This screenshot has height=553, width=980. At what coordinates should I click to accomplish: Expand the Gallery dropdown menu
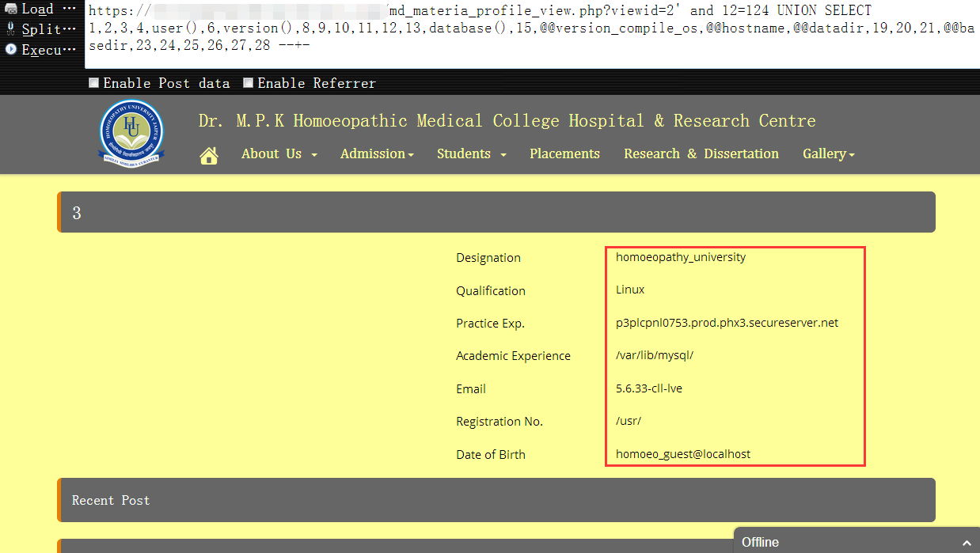[x=828, y=153]
